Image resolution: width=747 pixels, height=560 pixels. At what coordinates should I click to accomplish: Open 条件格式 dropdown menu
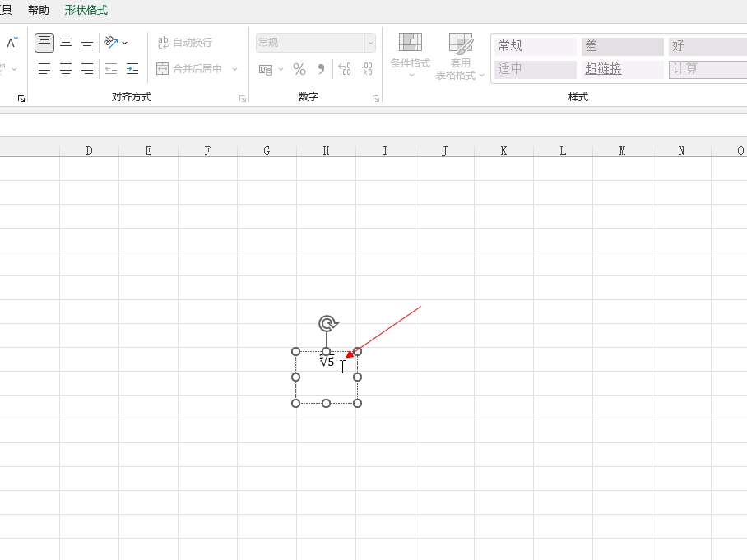pyautogui.click(x=410, y=56)
